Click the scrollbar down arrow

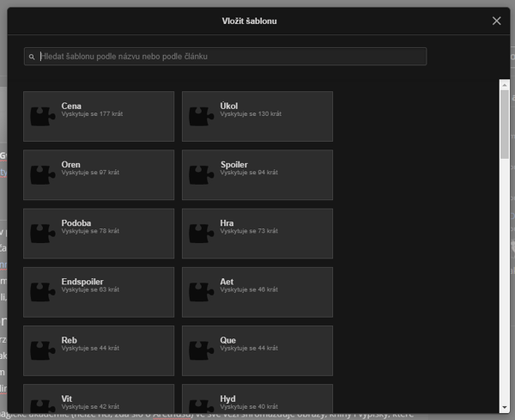click(505, 407)
